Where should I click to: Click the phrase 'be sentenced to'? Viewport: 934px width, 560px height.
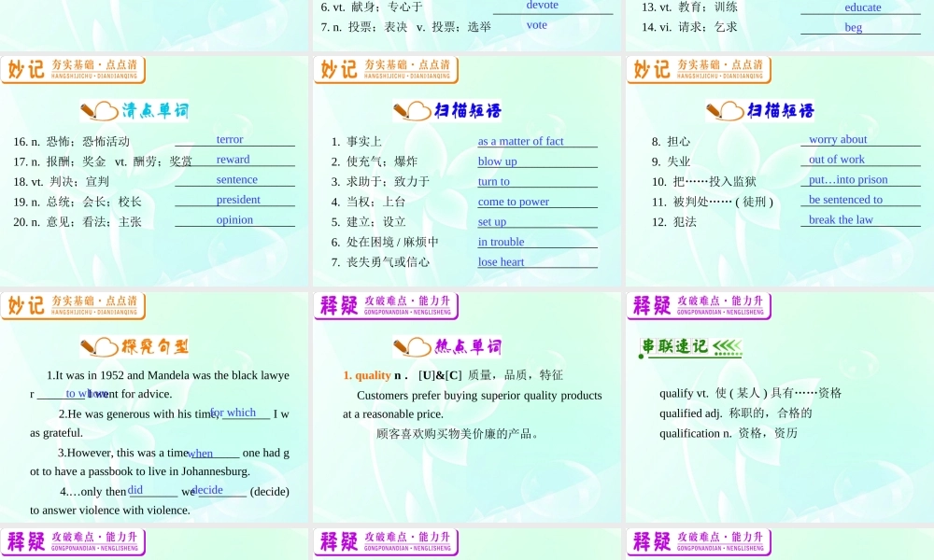846,200
